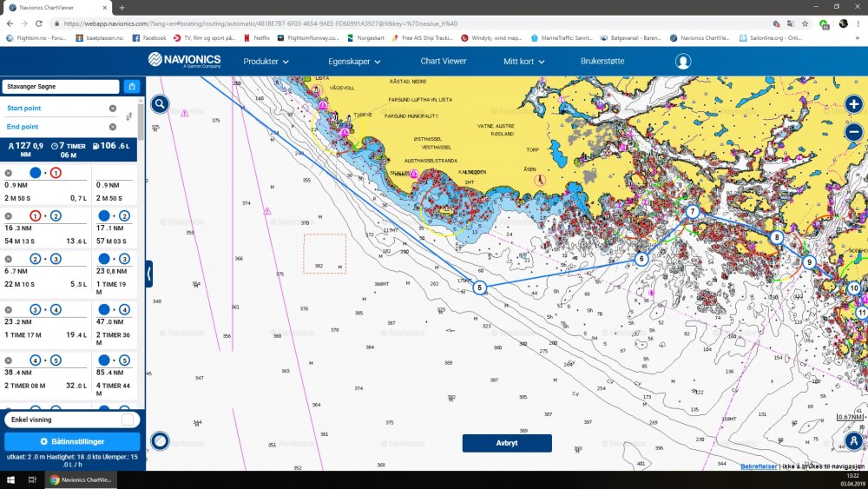Click the Avbryt button
Screen dimensions: 868x489
pyautogui.click(x=507, y=443)
